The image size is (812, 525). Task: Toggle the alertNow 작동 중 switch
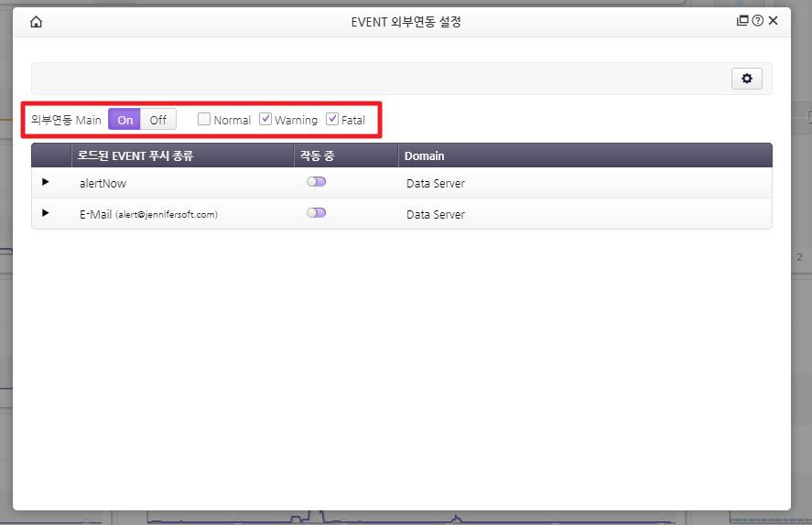point(317,182)
